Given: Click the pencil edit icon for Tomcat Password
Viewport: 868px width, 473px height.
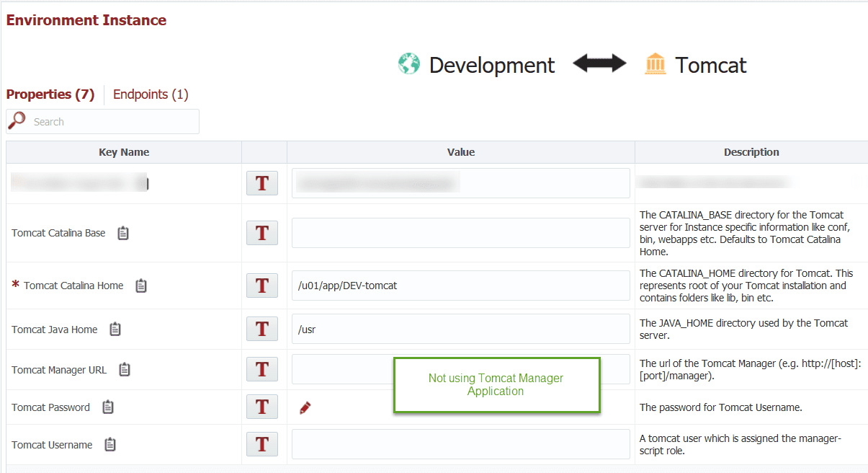Looking at the screenshot, I should [305, 408].
